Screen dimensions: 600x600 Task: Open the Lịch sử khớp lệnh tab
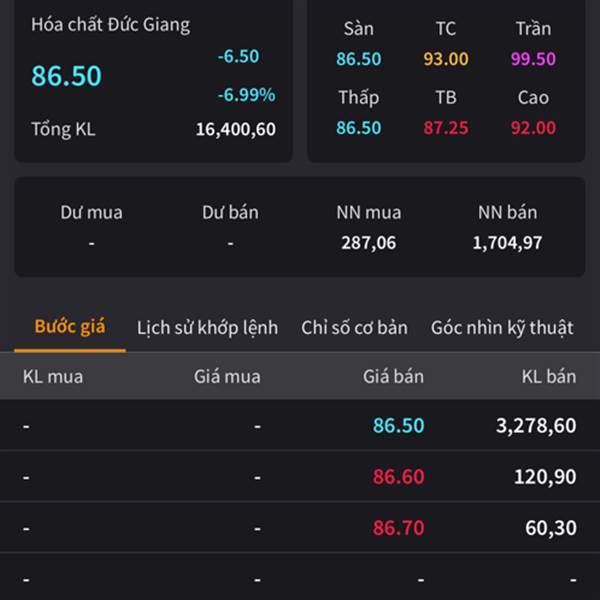[207, 327]
